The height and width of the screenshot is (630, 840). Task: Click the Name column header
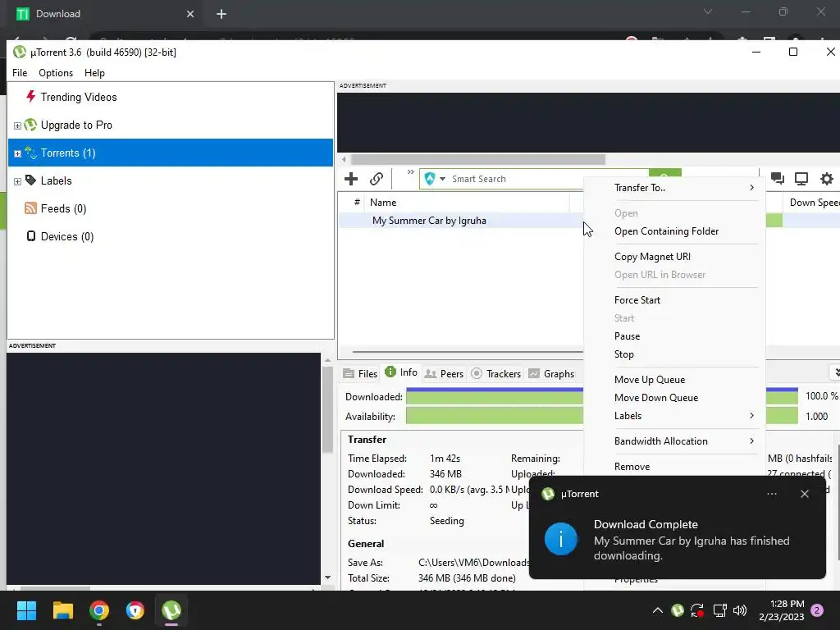[x=466, y=203]
